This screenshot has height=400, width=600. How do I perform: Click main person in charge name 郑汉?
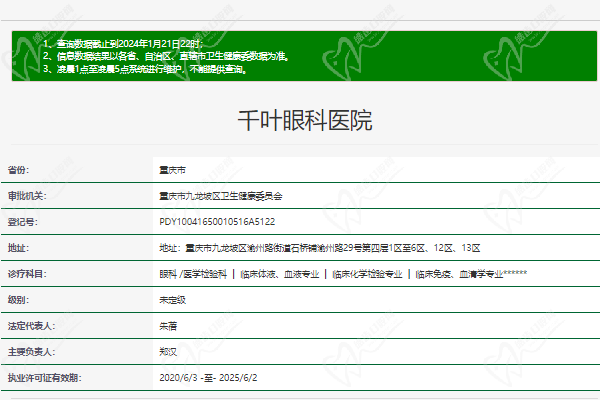pyautogui.click(x=168, y=352)
